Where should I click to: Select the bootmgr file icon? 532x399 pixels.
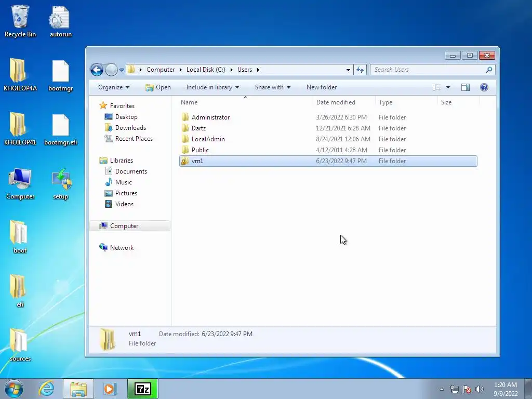point(60,76)
